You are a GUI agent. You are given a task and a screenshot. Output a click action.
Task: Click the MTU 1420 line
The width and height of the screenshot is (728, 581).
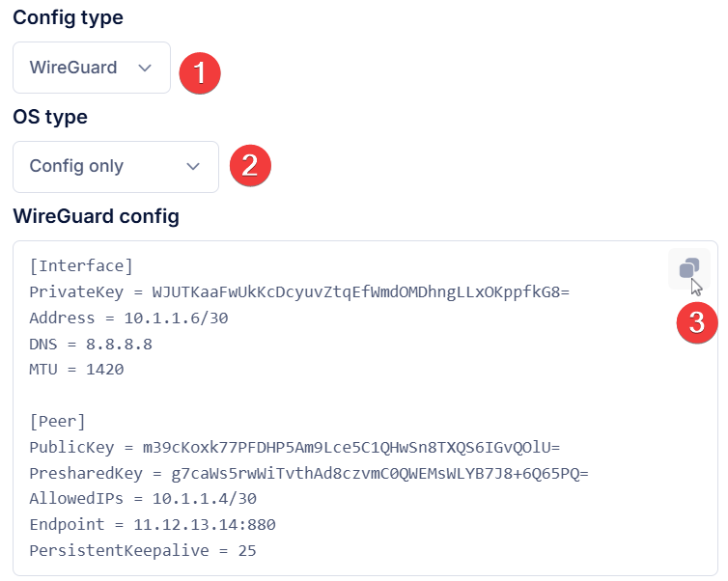76,370
